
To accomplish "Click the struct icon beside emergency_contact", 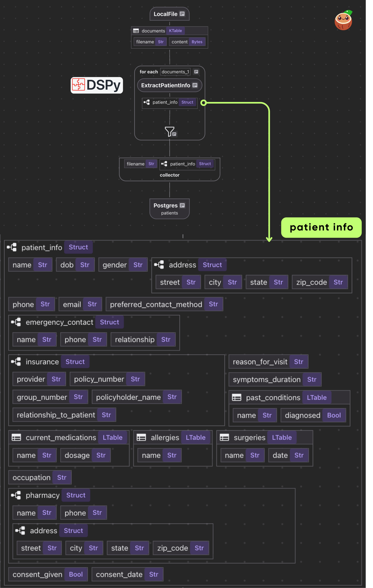I will [16, 322].
